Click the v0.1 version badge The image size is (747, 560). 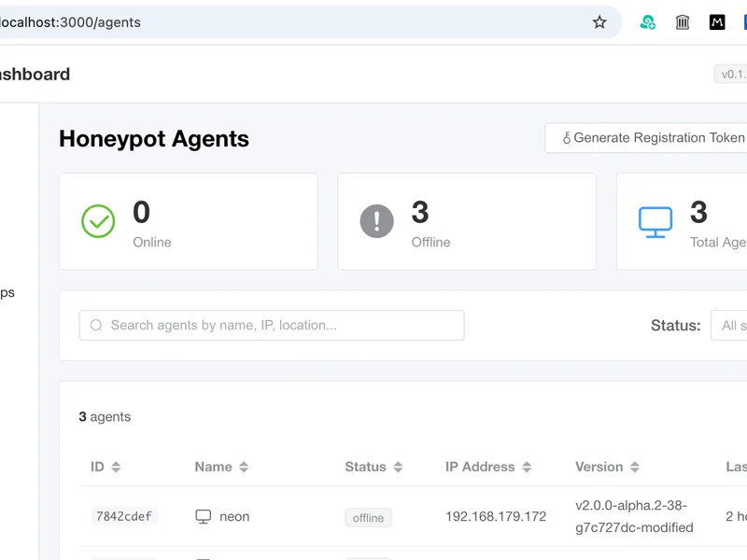731,75
